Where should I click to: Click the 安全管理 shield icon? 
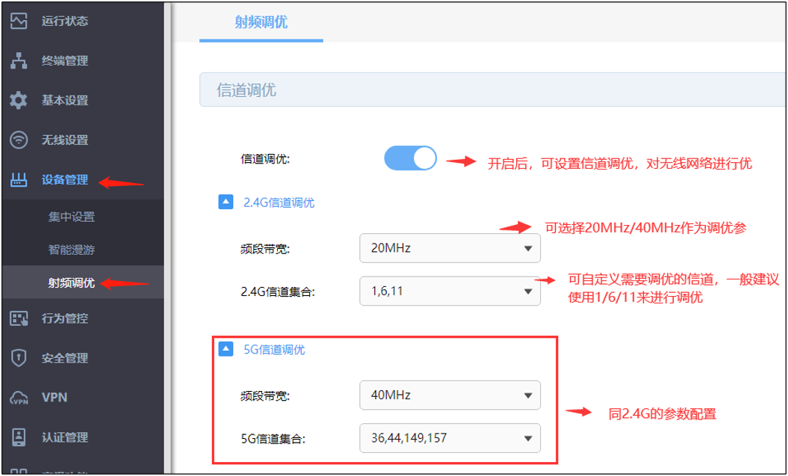point(19,358)
